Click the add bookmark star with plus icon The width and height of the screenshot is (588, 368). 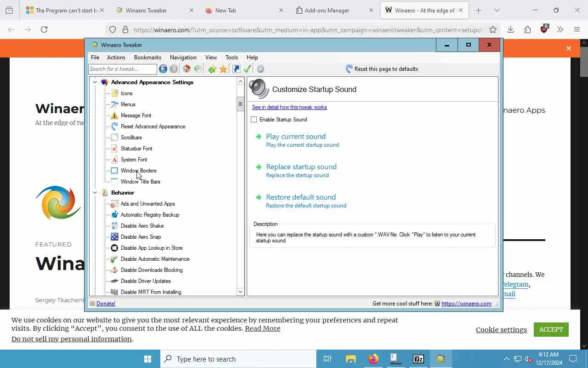[212, 69]
